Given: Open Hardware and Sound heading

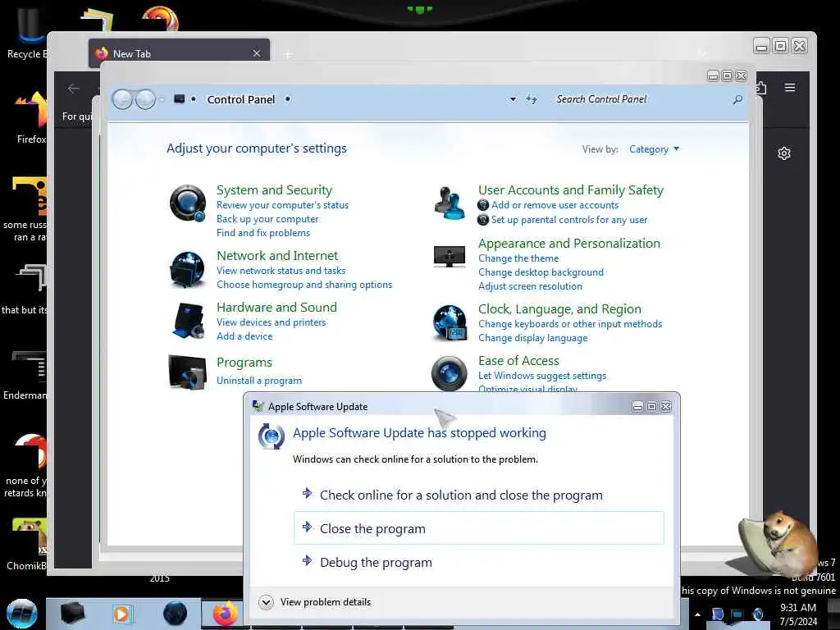Looking at the screenshot, I should coord(276,308).
